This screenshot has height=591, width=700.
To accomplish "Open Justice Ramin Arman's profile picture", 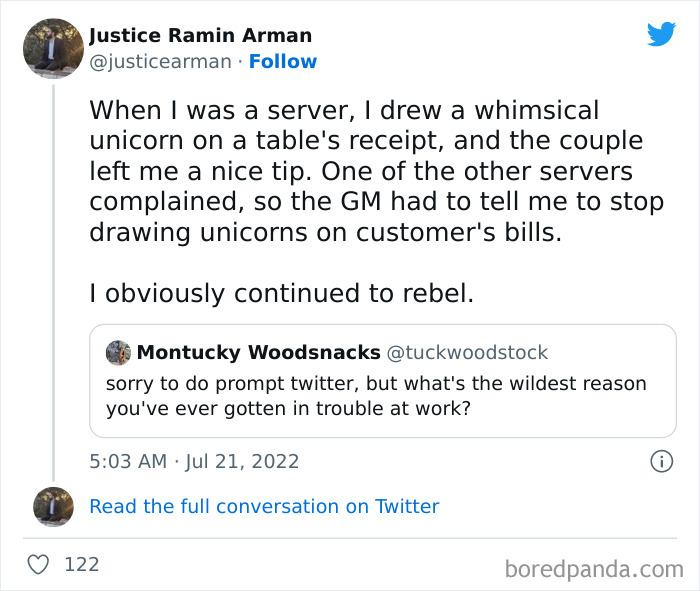I will coord(53,48).
